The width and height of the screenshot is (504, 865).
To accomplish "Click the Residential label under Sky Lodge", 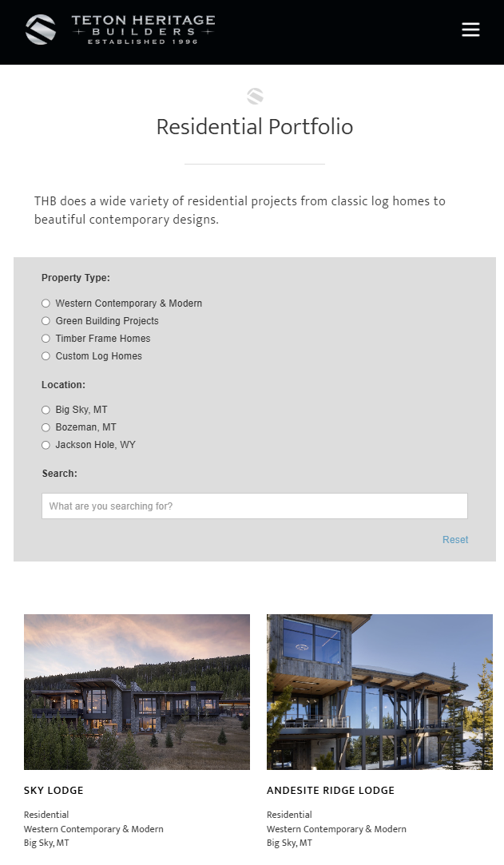I will [46, 814].
